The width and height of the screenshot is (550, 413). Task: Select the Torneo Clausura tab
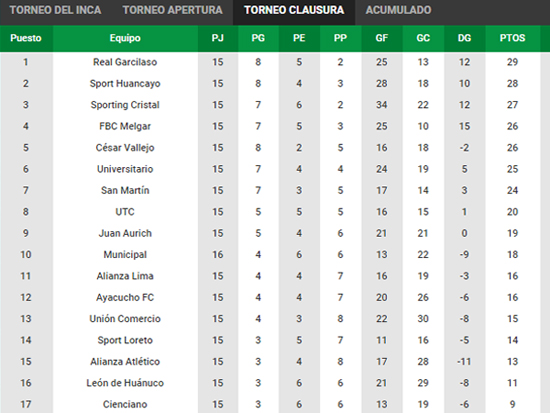pos(294,10)
